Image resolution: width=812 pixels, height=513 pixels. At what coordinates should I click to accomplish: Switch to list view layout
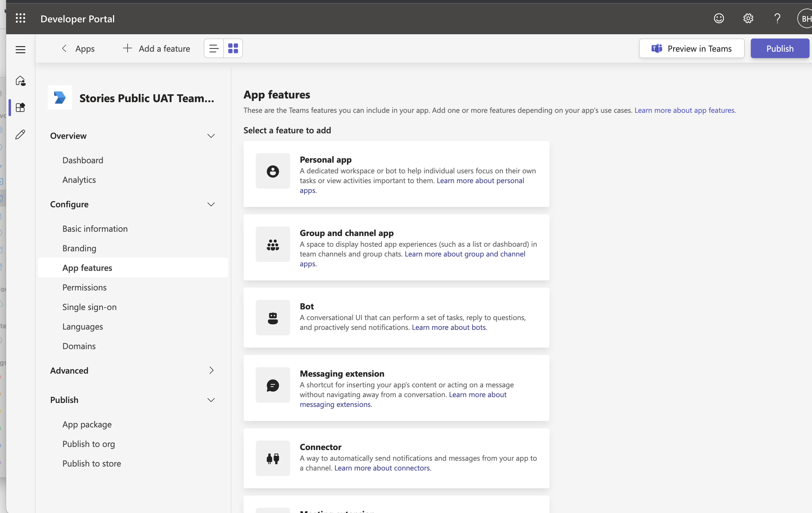214,49
